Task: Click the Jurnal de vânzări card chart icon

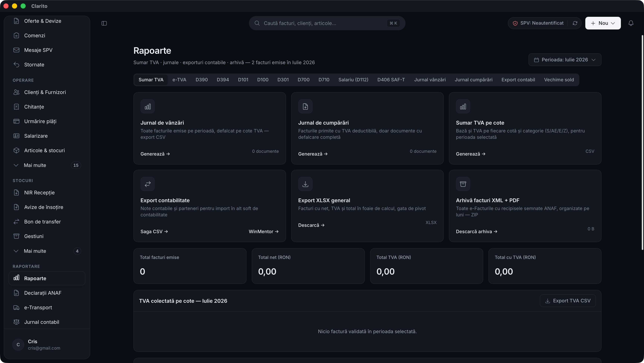Action: click(x=148, y=107)
